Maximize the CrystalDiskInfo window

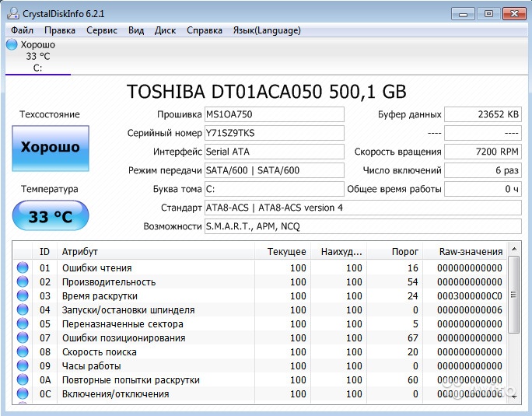coord(488,14)
